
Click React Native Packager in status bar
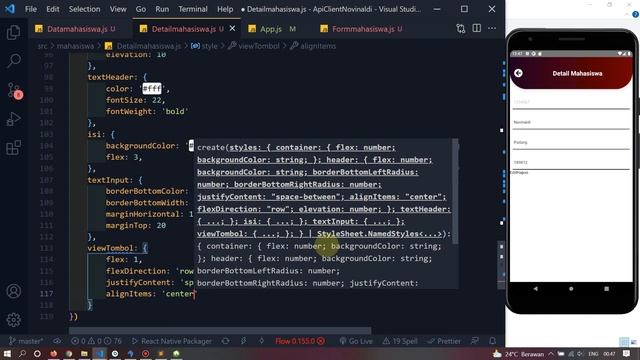coord(172,341)
